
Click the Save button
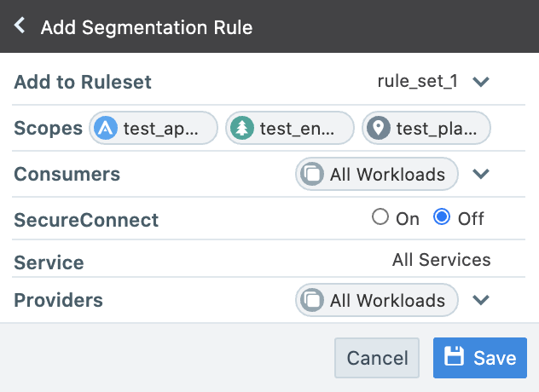(480, 358)
